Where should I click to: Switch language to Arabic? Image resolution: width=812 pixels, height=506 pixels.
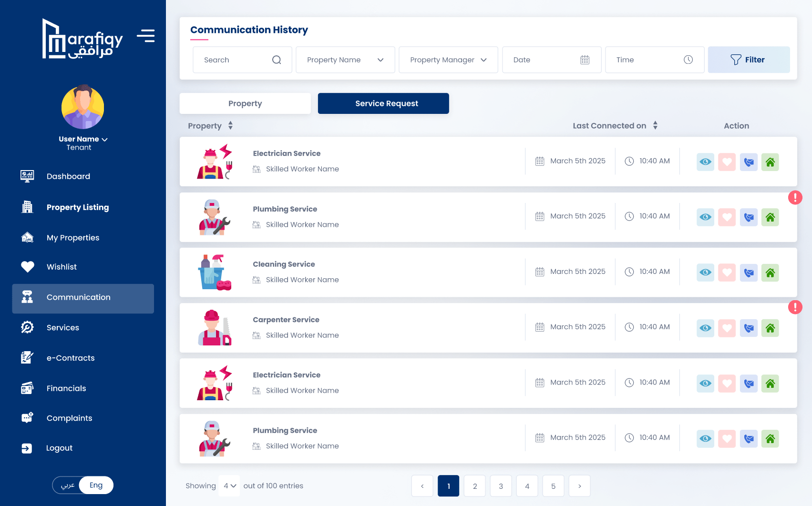68,485
